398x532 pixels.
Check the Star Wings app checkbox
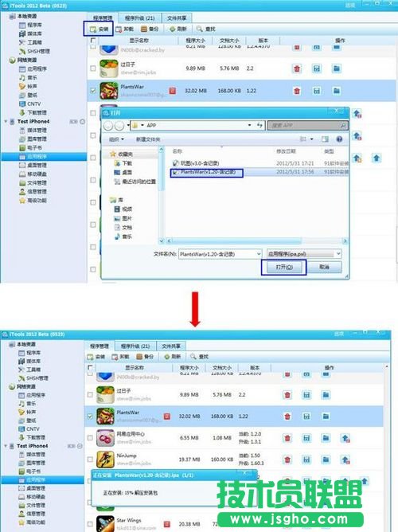coord(90,524)
